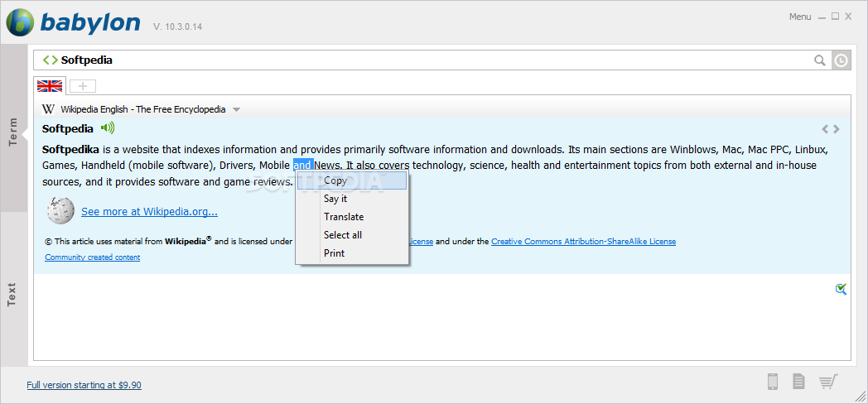Screen dimensions: 868x404
Task: Open 'See more at Wikipedia.org...' link
Action: (149, 211)
